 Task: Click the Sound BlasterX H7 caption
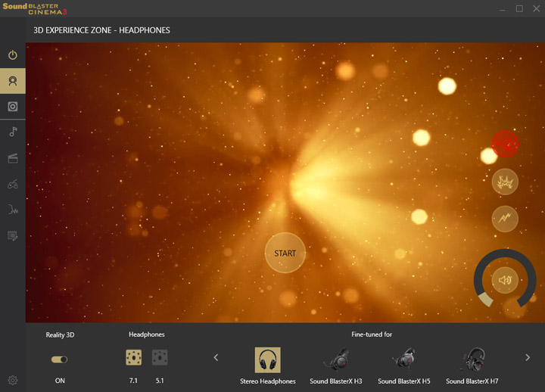click(472, 381)
